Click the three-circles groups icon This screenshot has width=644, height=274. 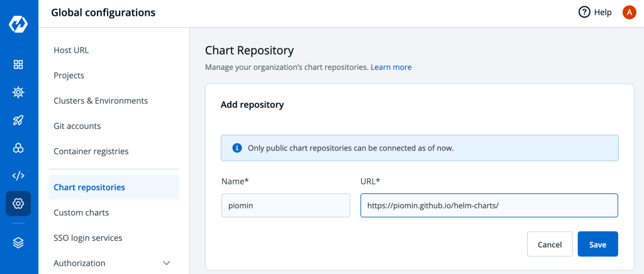(x=18, y=148)
